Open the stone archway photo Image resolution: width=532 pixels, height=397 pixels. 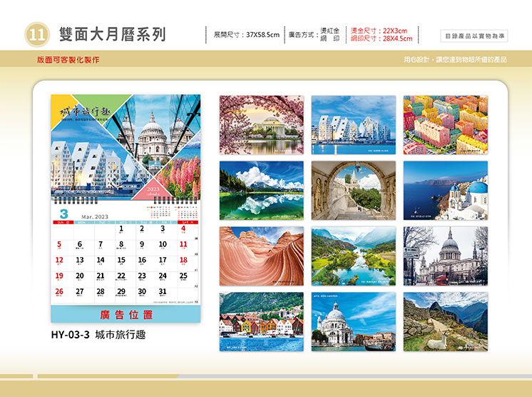353,191
